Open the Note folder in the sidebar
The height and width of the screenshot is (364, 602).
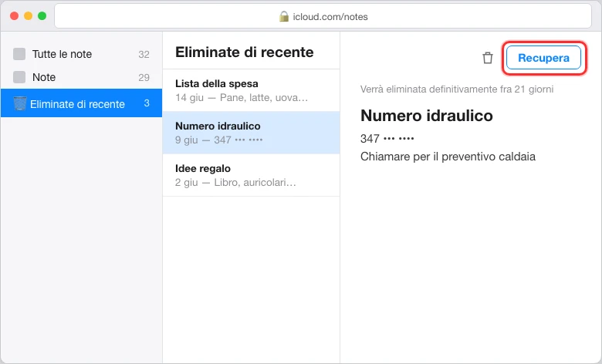click(81, 77)
